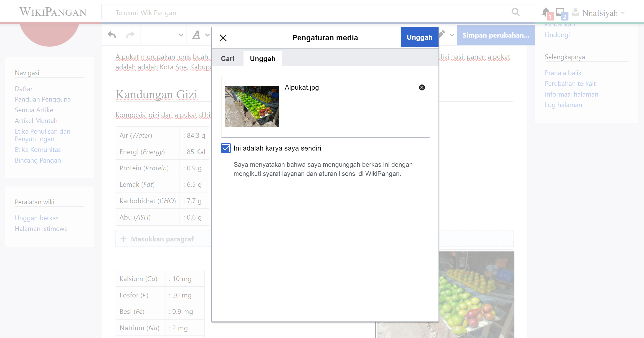644x338 pixels.
Task: Click the redo arrow icon
Action: click(130, 35)
